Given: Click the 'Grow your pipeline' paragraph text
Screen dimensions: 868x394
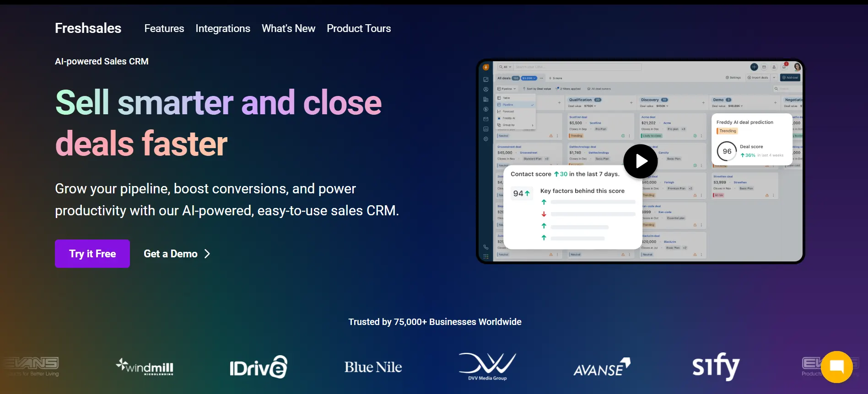Looking at the screenshot, I should pos(227,199).
